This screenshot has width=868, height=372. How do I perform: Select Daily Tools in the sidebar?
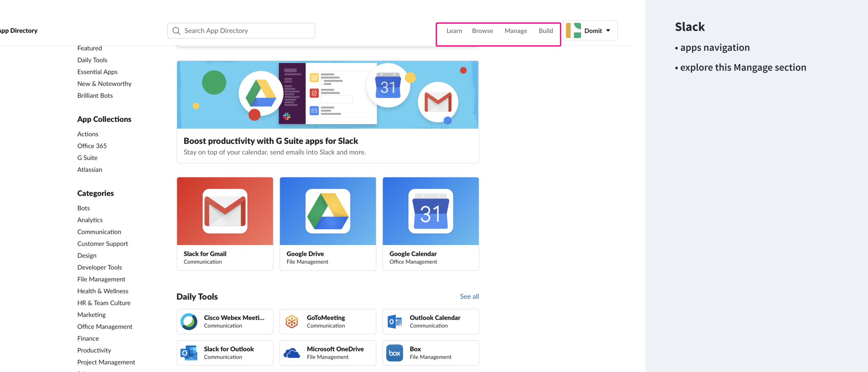click(x=92, y=60)
